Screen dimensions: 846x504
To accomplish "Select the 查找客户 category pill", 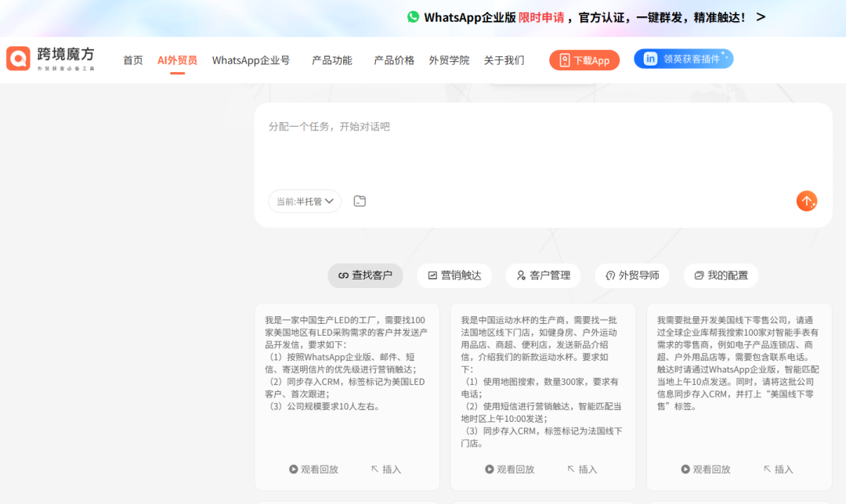I will click(365, 275).
